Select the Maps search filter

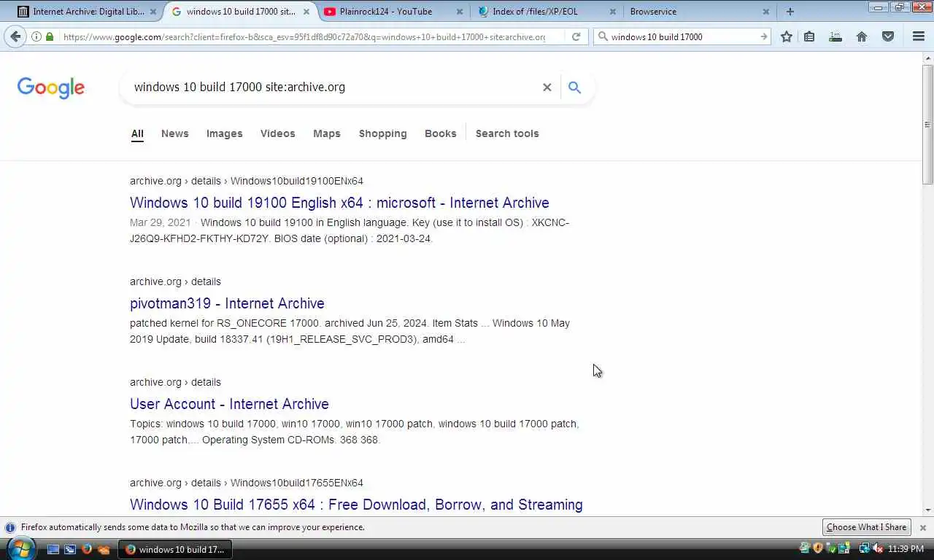[327, 133]
